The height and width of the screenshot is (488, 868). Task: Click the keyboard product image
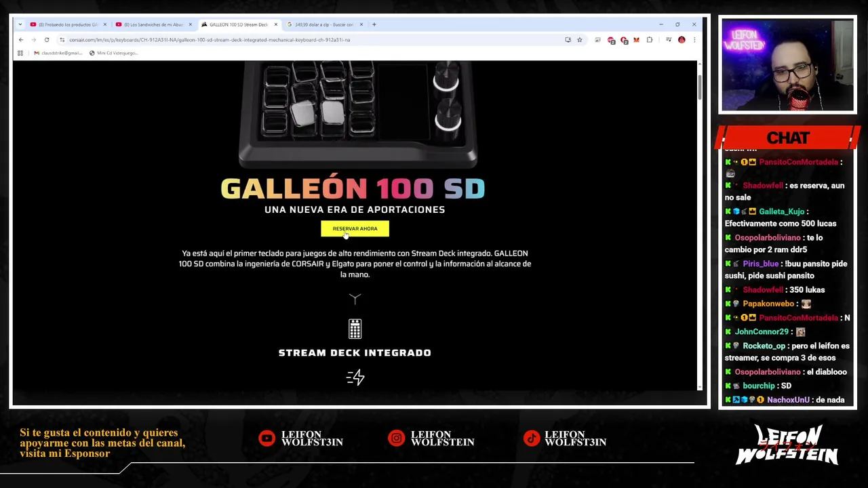[x=358, y=114]
